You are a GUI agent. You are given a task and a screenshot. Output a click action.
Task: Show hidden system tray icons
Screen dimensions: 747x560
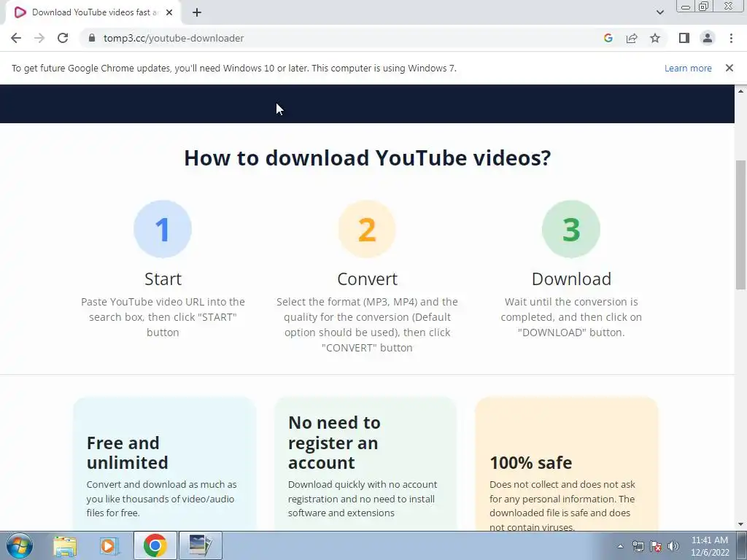click(x=620, y=546)
